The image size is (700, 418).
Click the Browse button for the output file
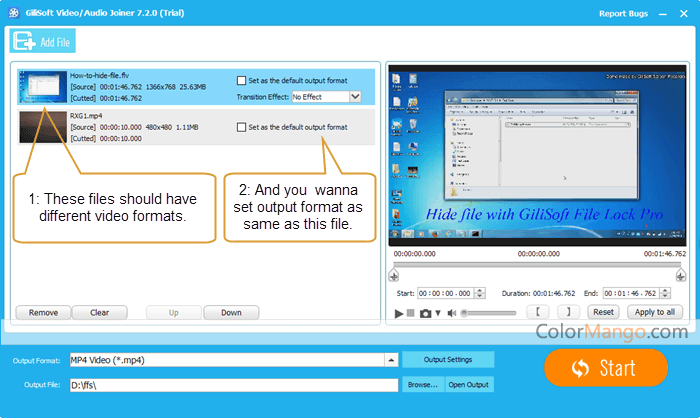pos(421,384)
